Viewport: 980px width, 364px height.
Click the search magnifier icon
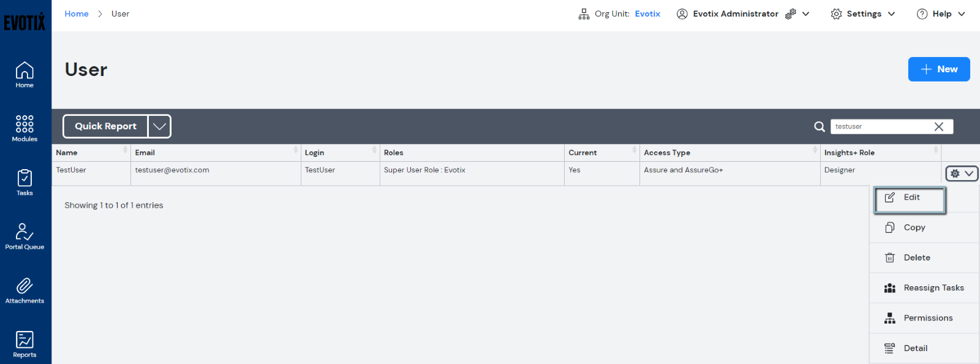click(x=819, y=127)
